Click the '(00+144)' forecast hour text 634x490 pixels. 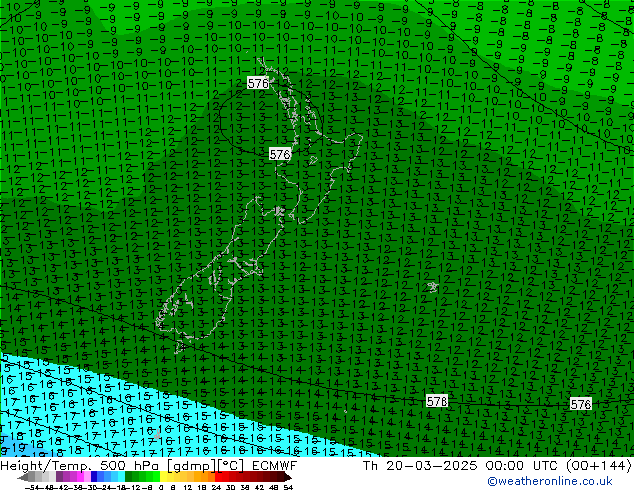(x=599, y=465)
